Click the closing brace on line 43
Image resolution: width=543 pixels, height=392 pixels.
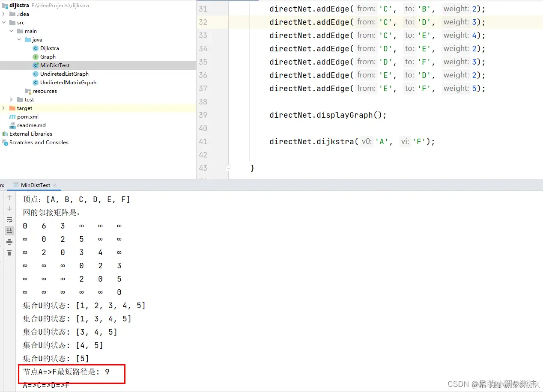point(253,168)
